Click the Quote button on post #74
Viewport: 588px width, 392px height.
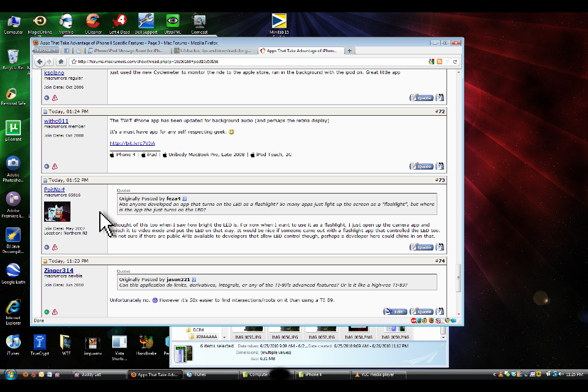(x=421, y=311)
